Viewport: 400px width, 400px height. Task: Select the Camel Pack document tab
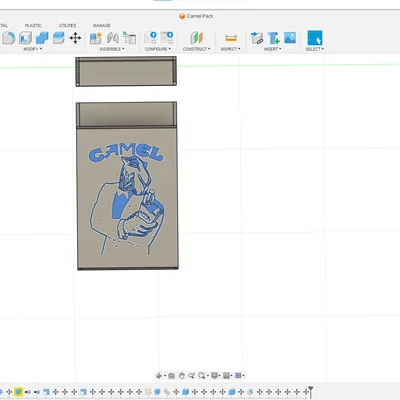196,16
